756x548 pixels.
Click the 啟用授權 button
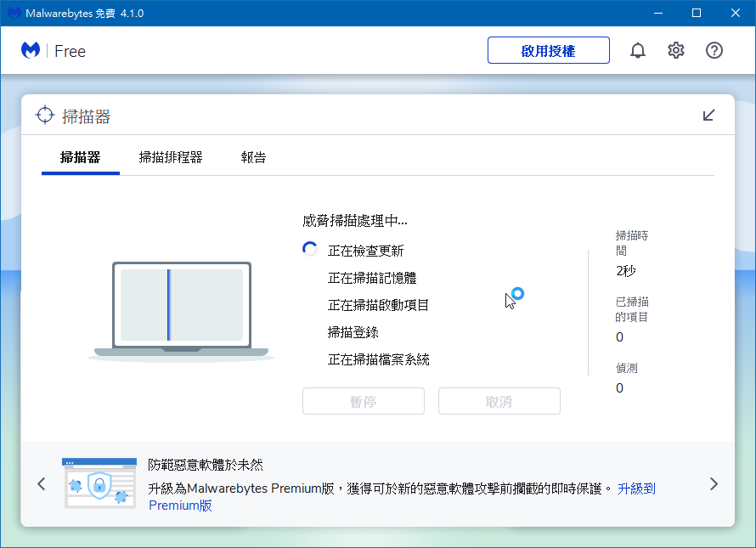(x=548, y=50)
